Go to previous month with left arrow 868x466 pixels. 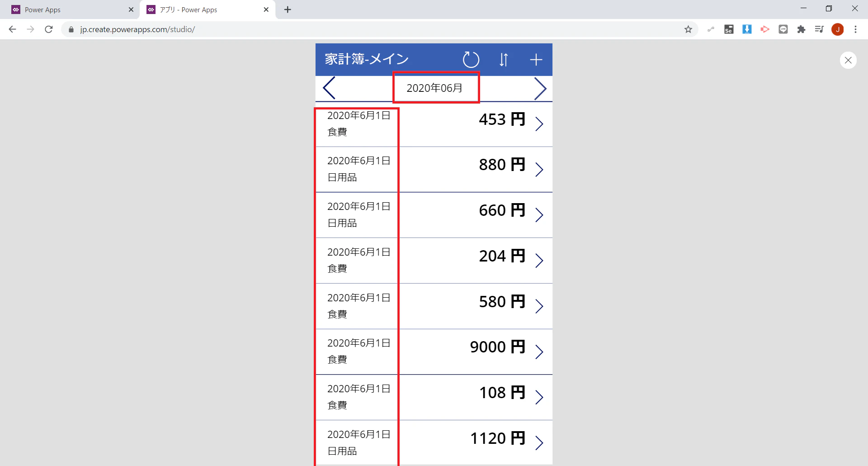coord(329,88)
